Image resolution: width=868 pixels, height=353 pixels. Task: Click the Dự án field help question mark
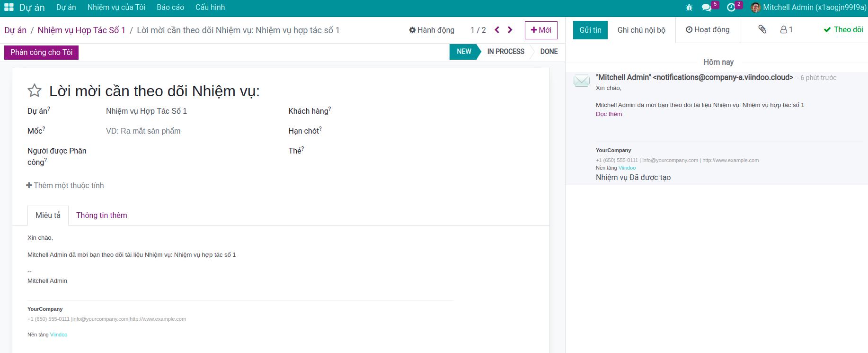click(x=49, y=109)
